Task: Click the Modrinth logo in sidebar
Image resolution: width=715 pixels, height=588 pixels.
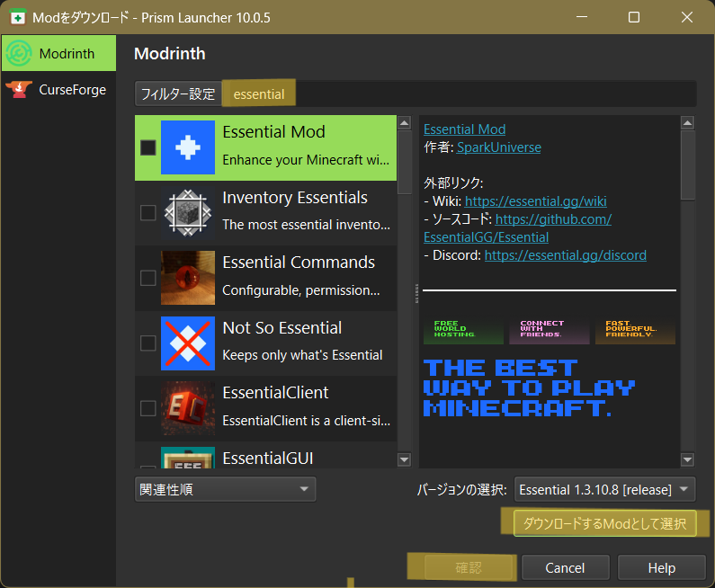Action: click(19, 54)
